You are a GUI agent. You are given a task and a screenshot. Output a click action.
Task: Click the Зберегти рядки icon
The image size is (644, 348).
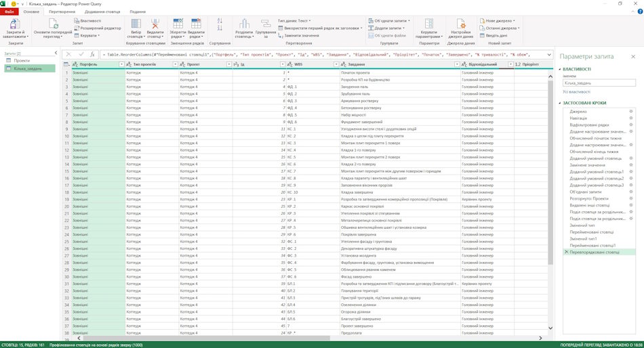[x=178, y=24]
